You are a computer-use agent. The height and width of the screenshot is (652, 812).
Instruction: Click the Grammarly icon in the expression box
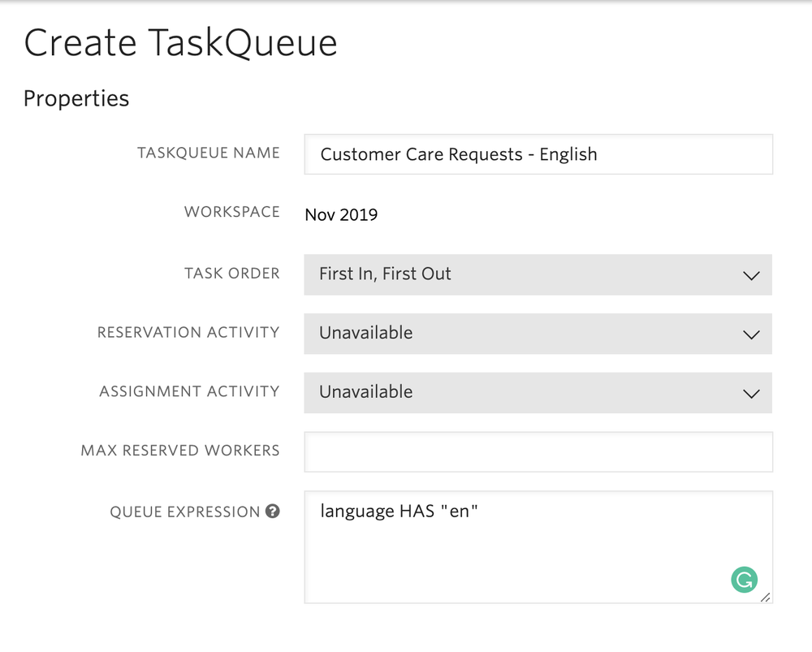(x=745, y=580)
